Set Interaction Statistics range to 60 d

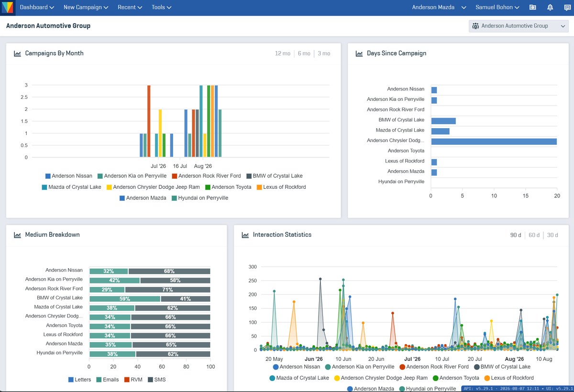(x=534, y=235)
